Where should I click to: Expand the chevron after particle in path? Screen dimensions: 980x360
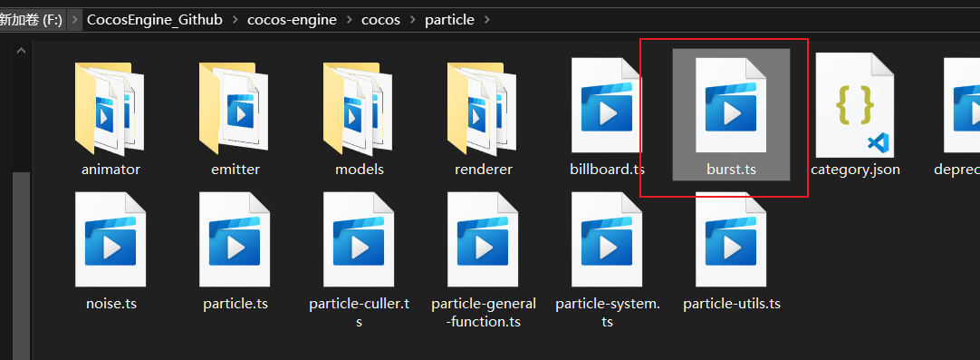487,20
